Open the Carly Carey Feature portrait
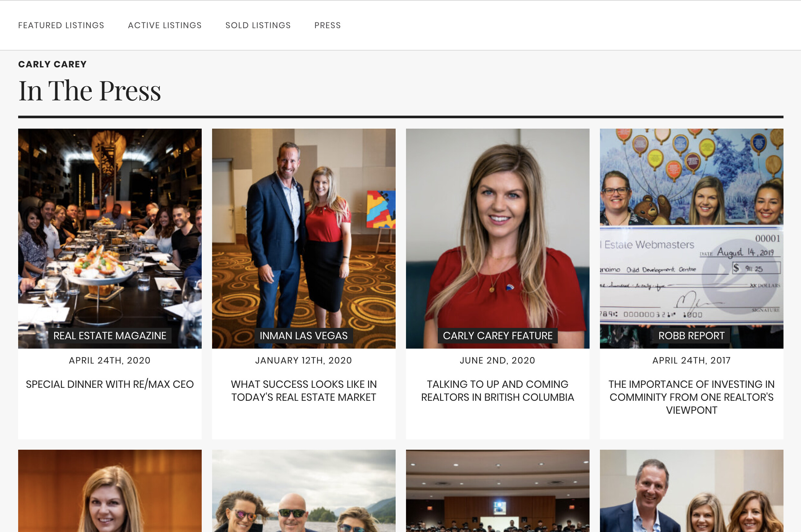The width and height of the screenshot is (801, 532). 497,238
